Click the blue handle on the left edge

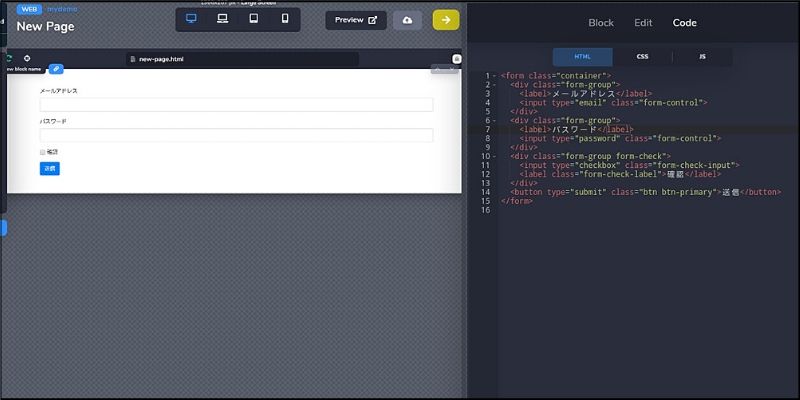coord(4,228)
